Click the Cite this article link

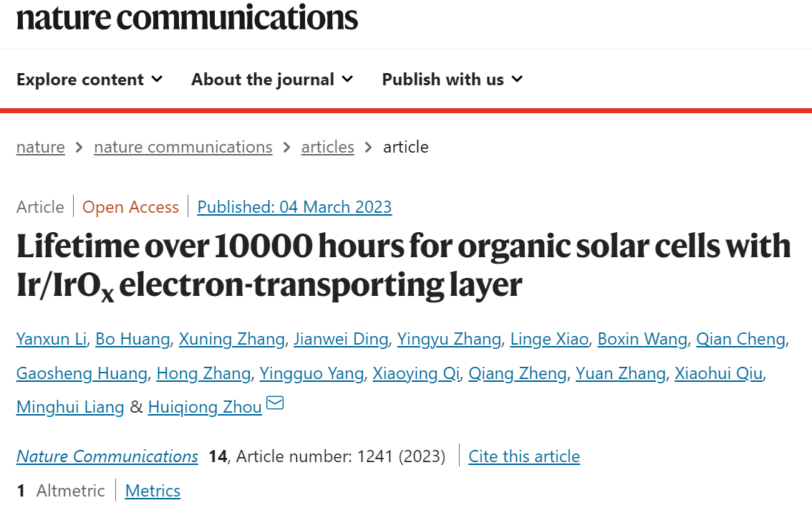pos(524,456)
